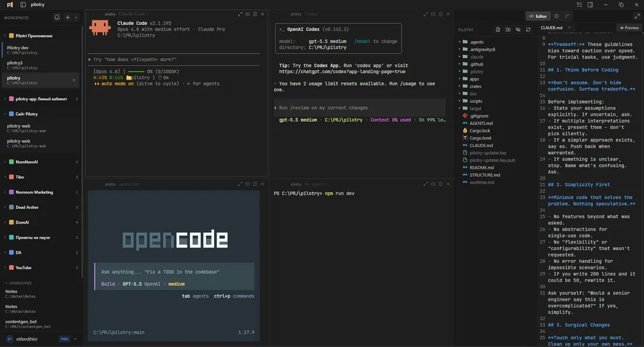The height and width of the screenshot is (347, 644).
Task: Maximize the opencode terminal pane
Action: click(241, 184)
